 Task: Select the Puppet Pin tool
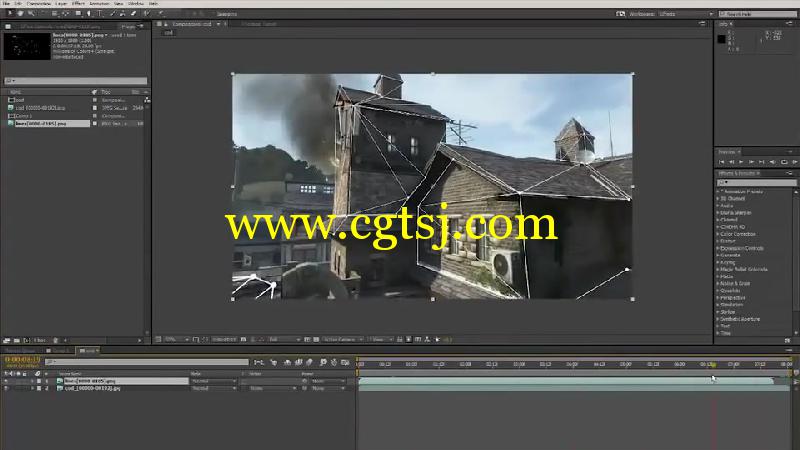tap(160, 14)
